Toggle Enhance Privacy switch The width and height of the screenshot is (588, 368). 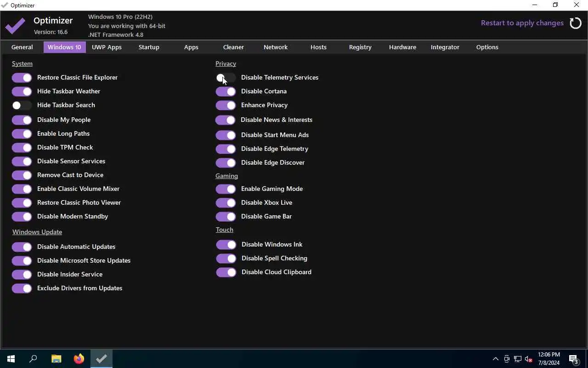[226, 105]
